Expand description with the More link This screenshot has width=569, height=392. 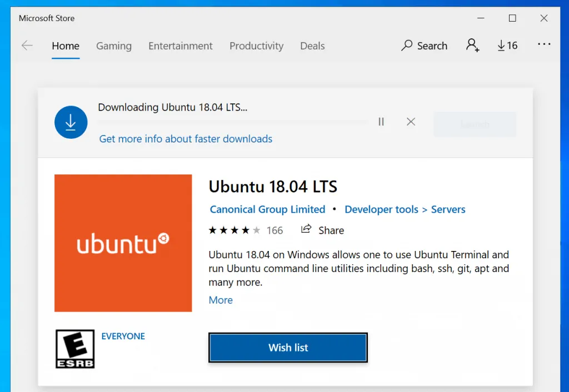pos(221,300)
